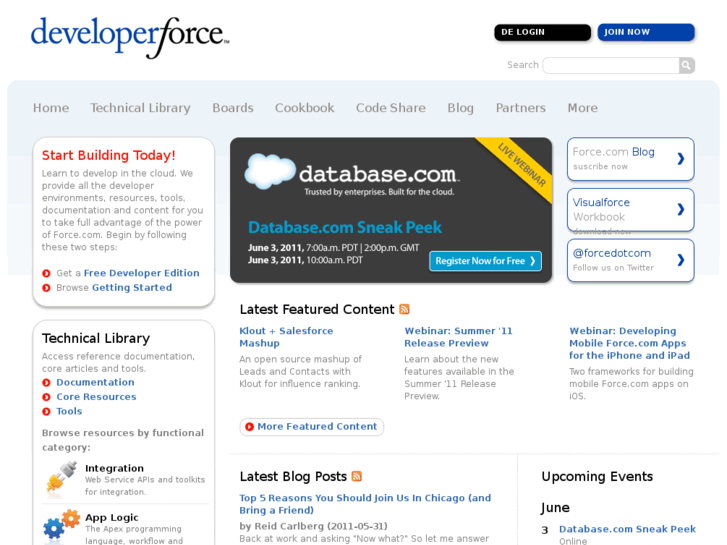The width and height of the screenshot is (727, 545).
Task: Open the Home navigation item
Action: (51, 108)
